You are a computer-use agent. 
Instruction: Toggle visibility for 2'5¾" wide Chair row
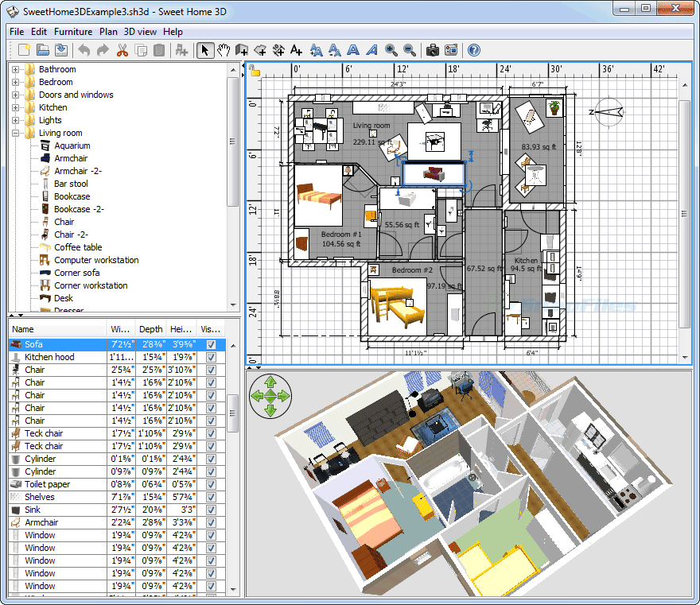(x=211, y=370)
